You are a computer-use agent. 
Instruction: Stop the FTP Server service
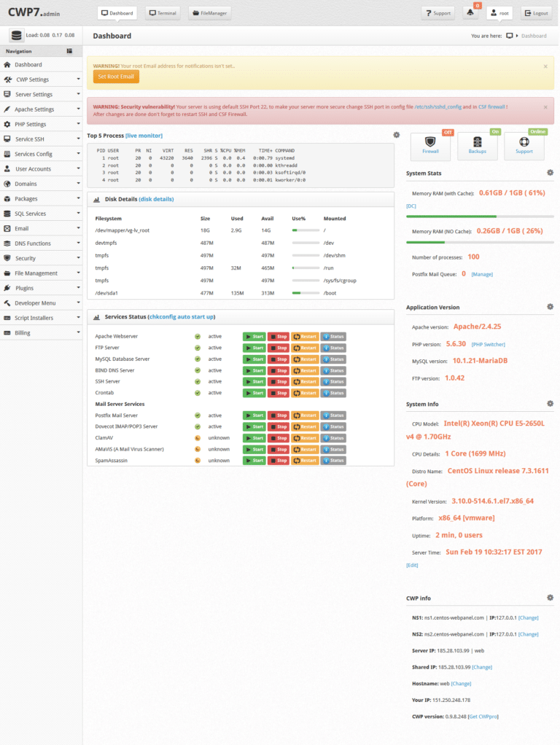[279, 348]
